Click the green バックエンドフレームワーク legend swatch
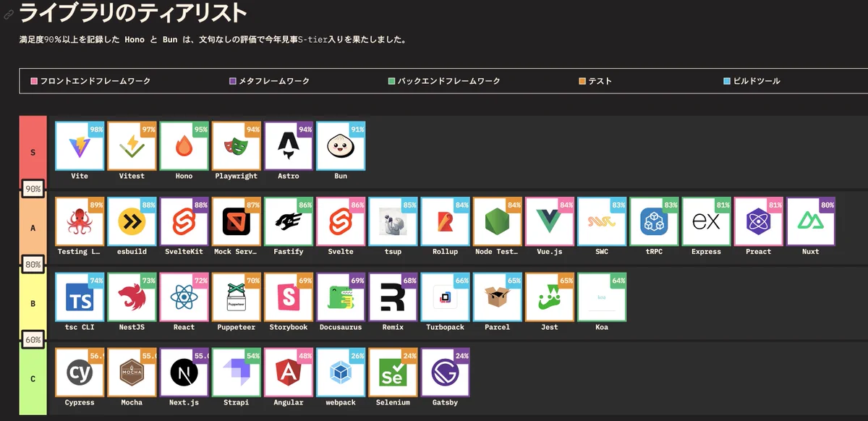868x421 pixels. (391, 81)
